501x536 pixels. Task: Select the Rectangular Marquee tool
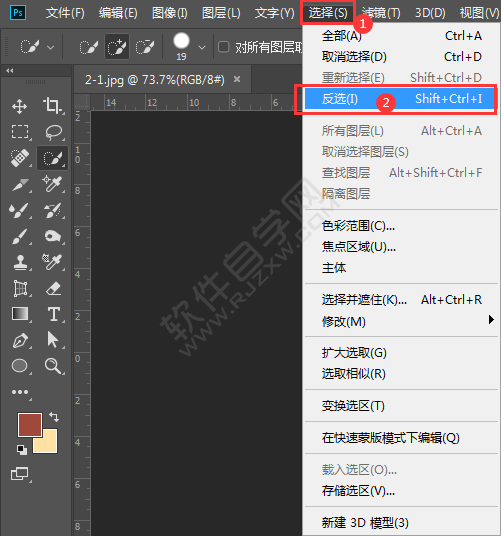click(20, 132)
